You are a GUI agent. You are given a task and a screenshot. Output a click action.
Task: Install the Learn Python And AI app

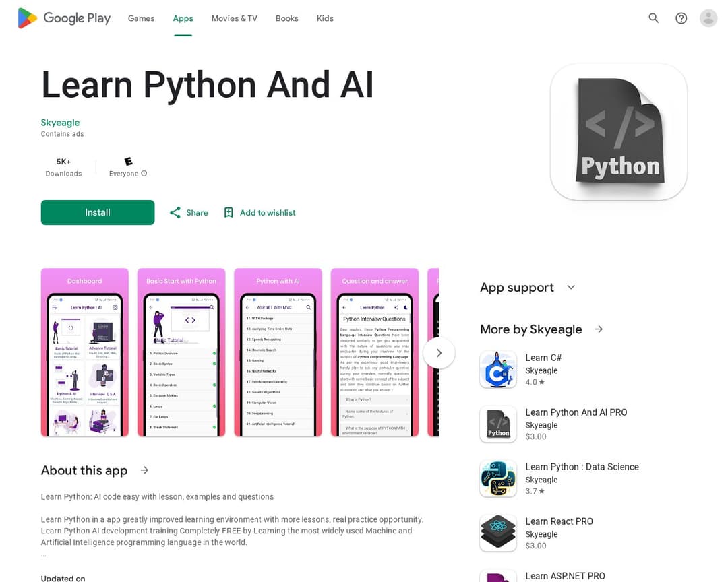tap(98, 213)
